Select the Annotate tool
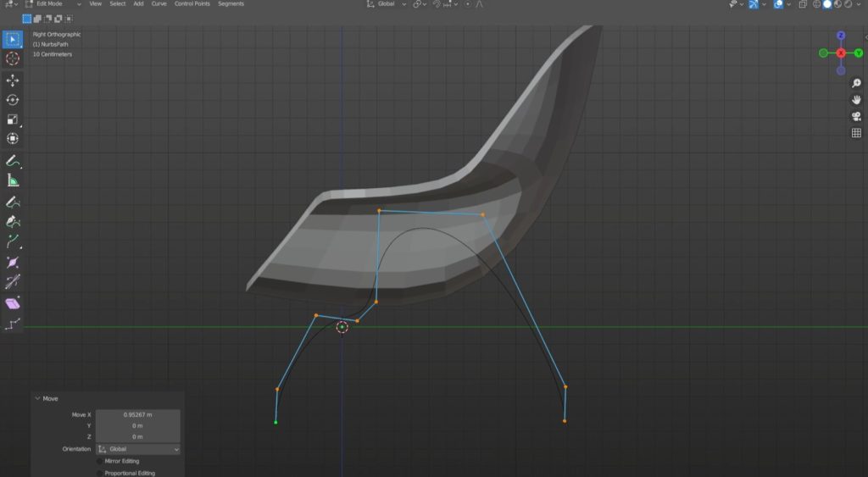Screen dimensions: 868x477 click(13, 160)
